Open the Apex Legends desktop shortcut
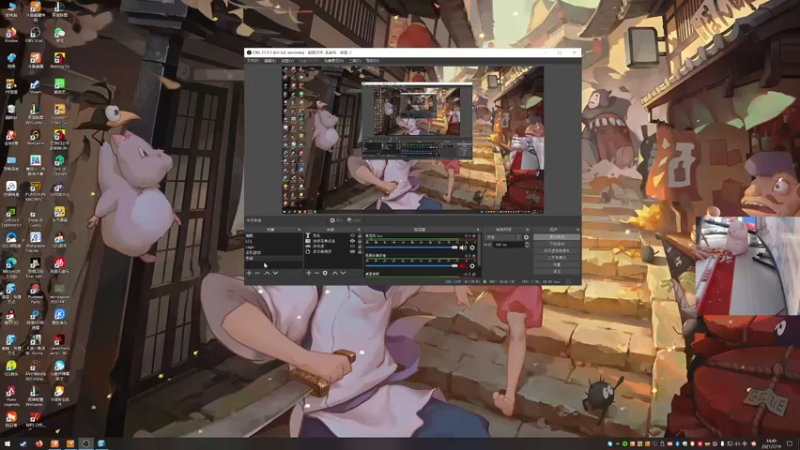The height and width of the screenshot is (450, 800). (x=11, y=396)
